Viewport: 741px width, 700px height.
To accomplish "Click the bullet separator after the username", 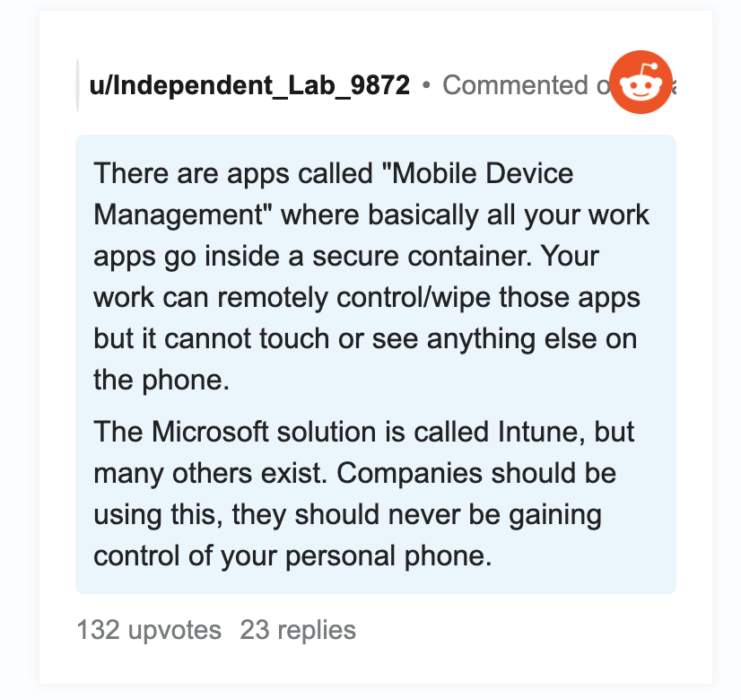I will pyautogui.click(x=426, y=85).
